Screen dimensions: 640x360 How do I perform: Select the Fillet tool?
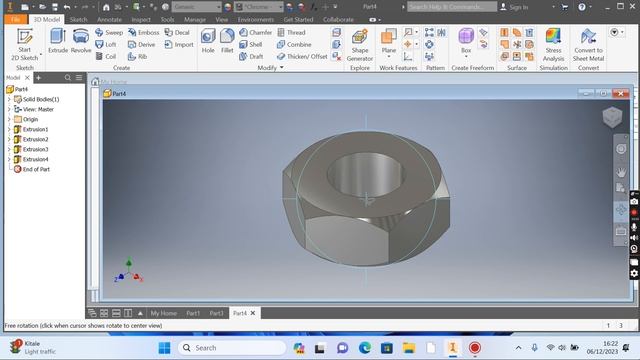[227, 41]
